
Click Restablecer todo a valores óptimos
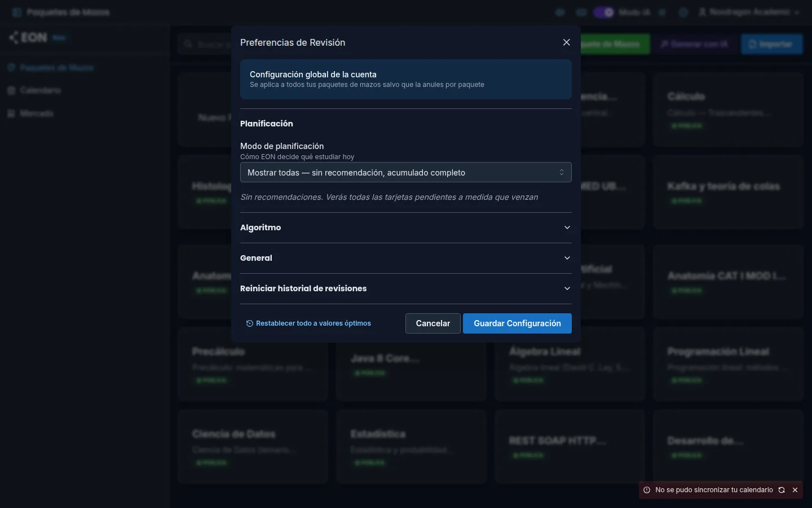[308, 323]
